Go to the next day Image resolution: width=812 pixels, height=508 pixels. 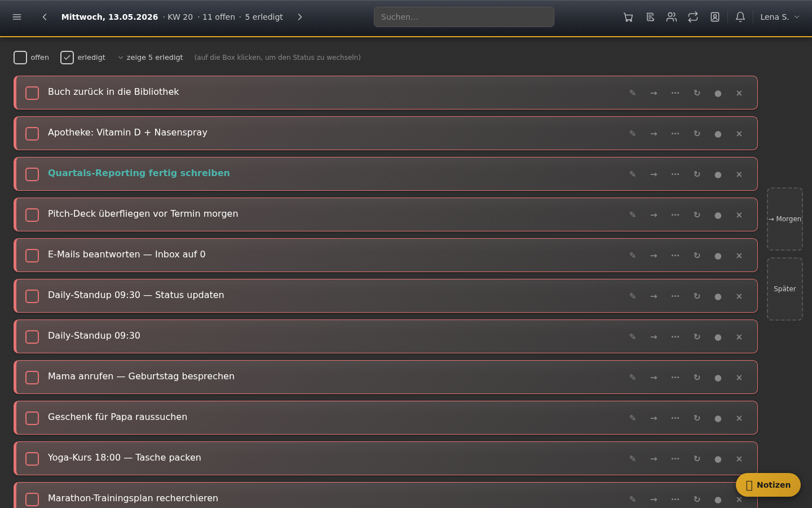coord(300,17)
